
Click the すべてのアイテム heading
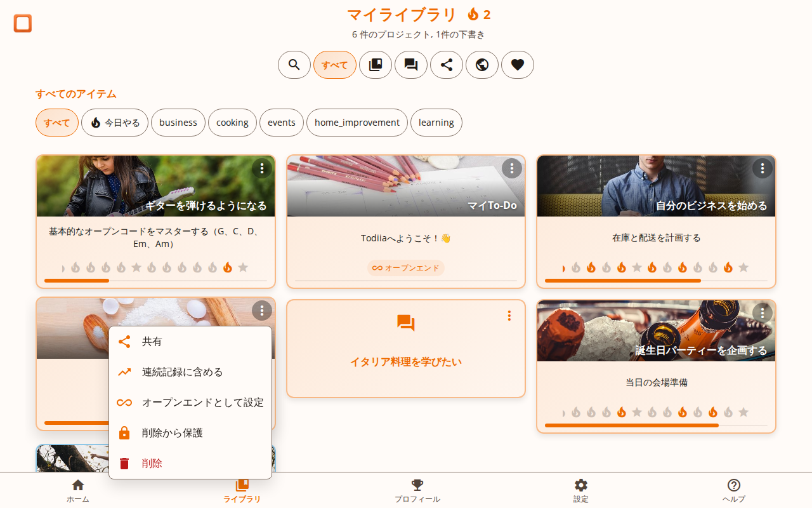coord(76,94)
